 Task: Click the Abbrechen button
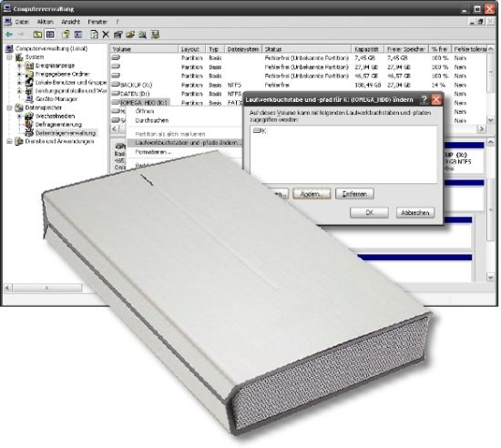pyautogui.click(x=415, y=213)
